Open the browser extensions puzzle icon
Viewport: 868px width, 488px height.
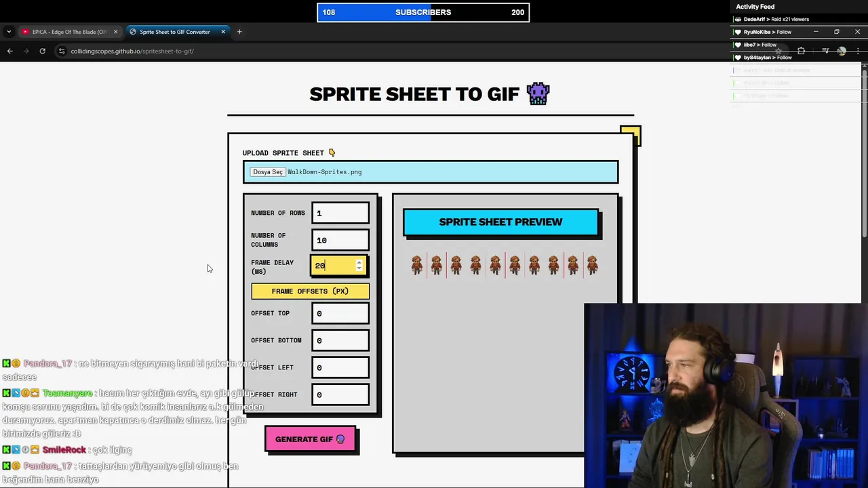pyautogui.click(x=801, y=51)
